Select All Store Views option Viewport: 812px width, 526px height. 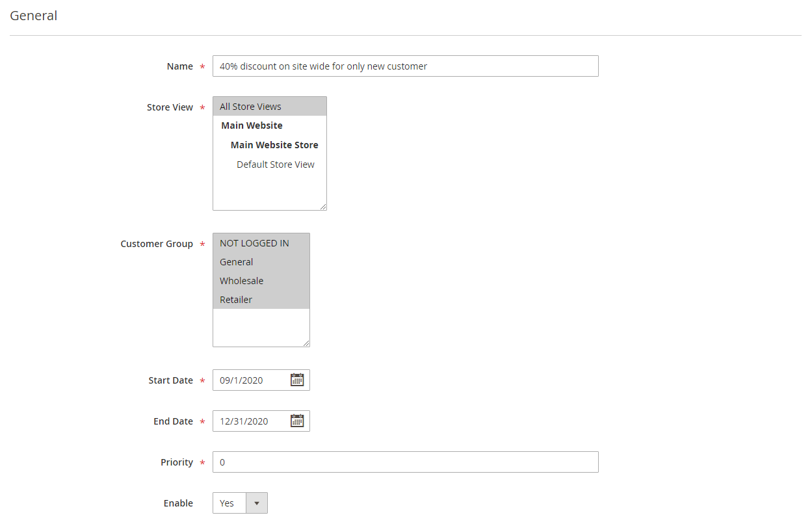click(269, 107)
